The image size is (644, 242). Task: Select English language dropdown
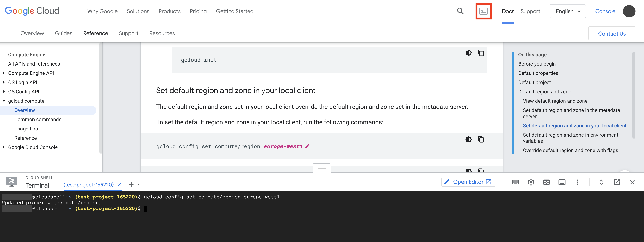coord(568,11)
